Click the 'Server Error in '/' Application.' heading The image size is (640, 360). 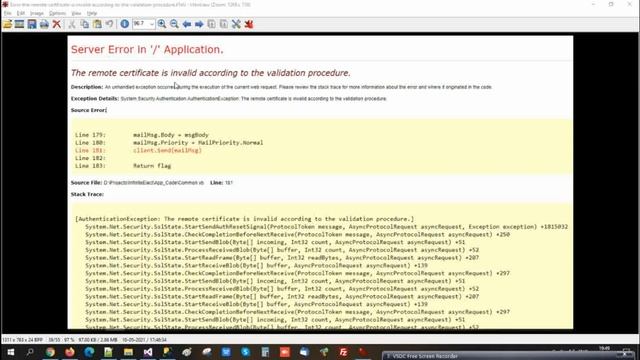pos(147,49)
